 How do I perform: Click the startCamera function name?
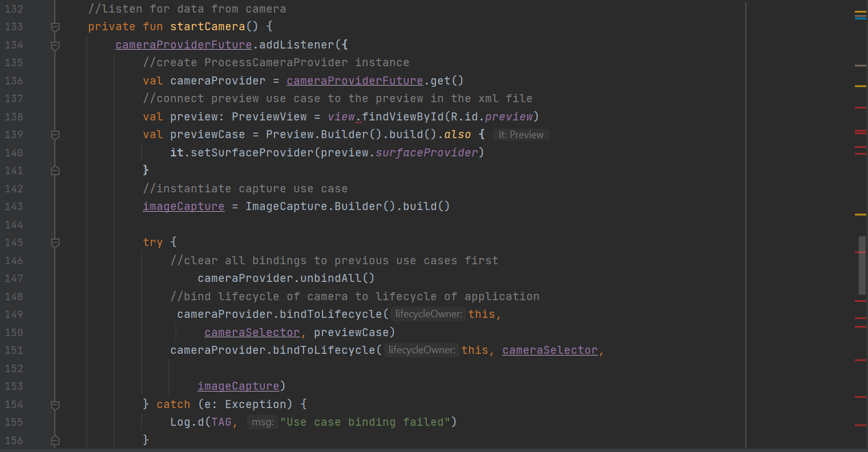(208, 26)
